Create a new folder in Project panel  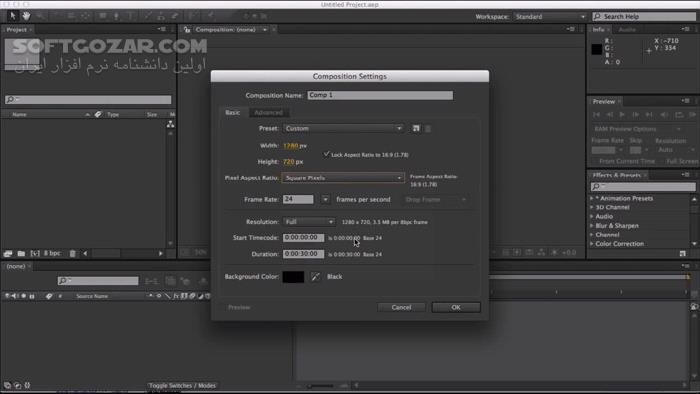coord(21,253)
